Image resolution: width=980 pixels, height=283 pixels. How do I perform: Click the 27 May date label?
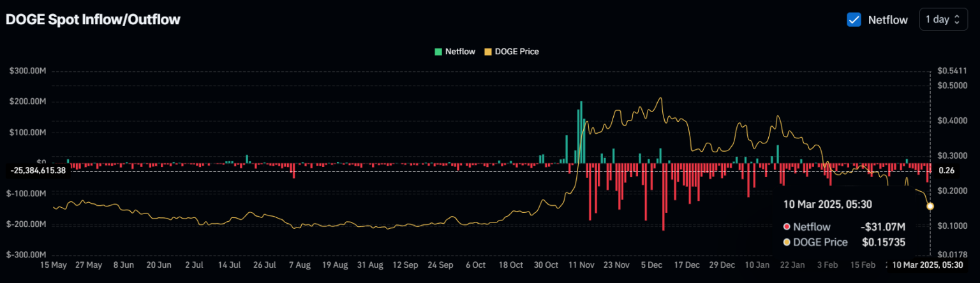(x=89, y=265)
